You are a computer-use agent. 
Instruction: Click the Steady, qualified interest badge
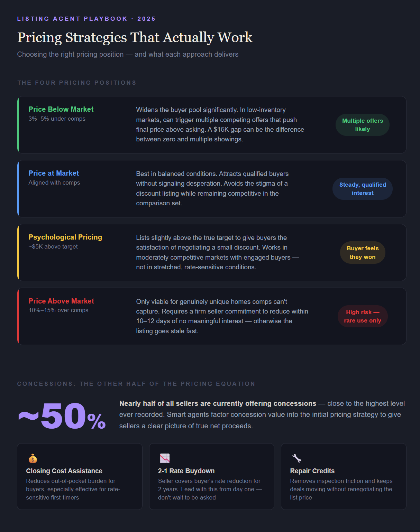tap(362, 189)
